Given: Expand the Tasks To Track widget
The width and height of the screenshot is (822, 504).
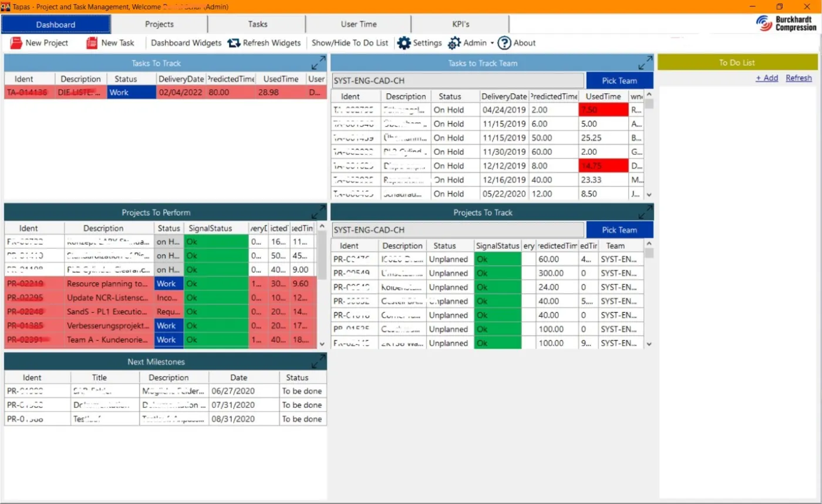Looking at the screenshot, I should click(x=319, y=63).
